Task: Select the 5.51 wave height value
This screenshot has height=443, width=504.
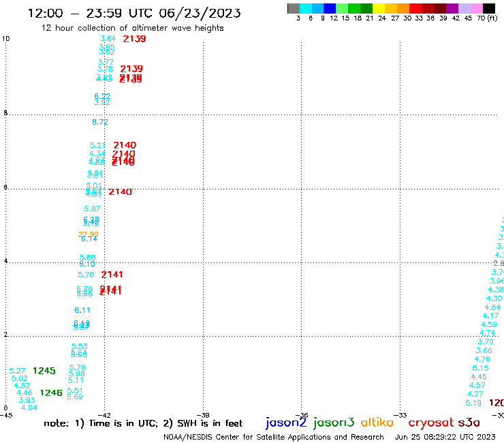Action: tap(75, 391)
